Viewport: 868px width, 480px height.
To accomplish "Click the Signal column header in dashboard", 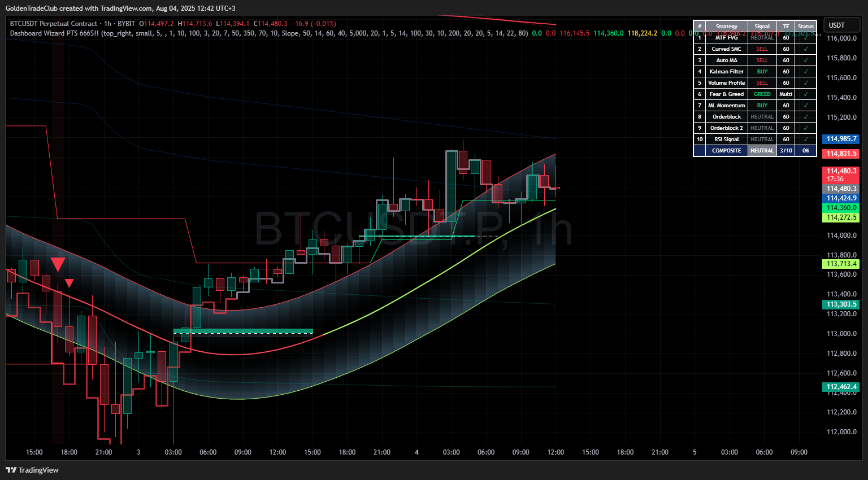I will point(762,27).
